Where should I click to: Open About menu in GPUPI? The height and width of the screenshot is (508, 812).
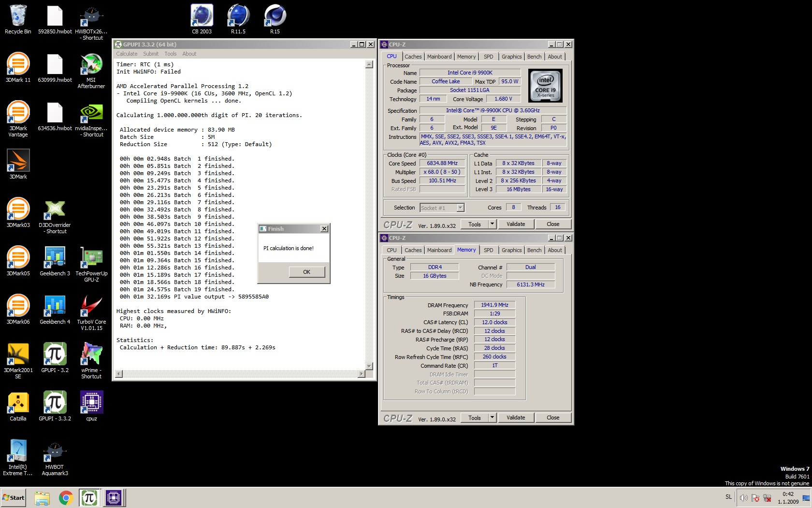click(x=189, y=54)
